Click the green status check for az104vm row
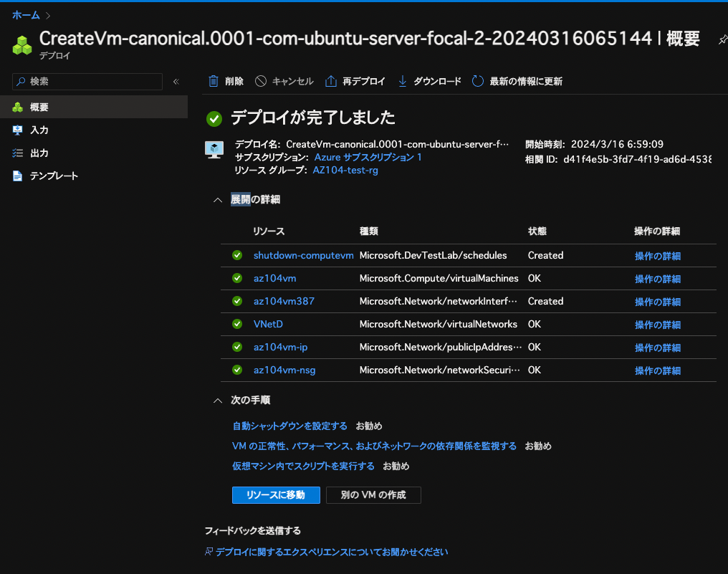The height and width of the screenshot is (574, 728). (237, 278)
